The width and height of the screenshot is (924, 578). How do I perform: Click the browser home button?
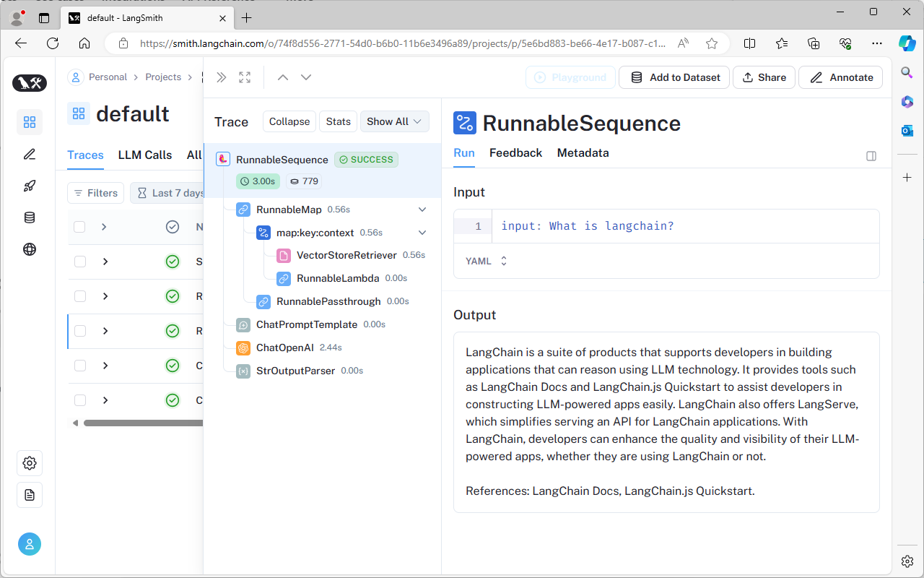[x=84, y=43]
